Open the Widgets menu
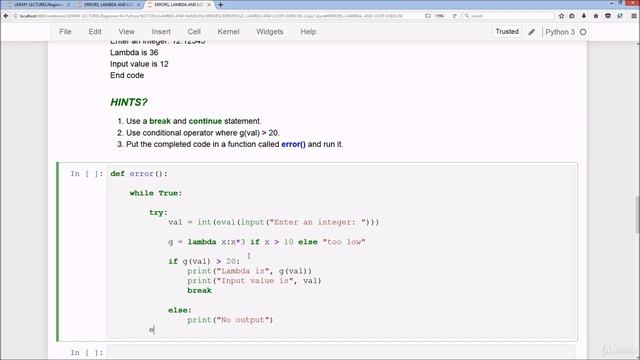640x360 pixels. tap(269, 32)
